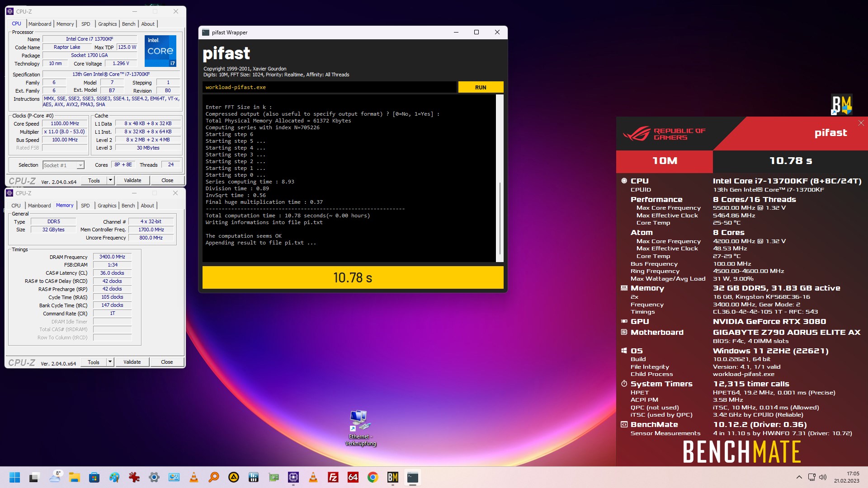Expand Tools arrow in Memory CPU-Z window

click(109, 362)
